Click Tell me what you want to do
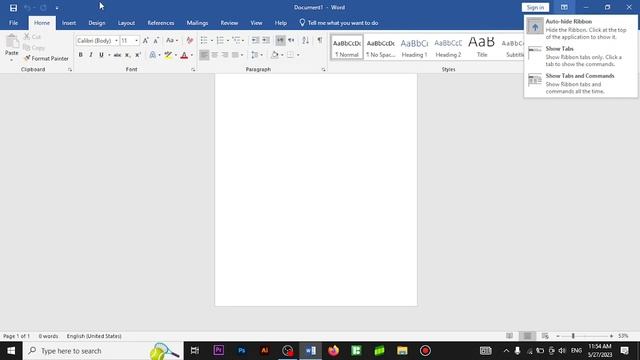640x360 pixels. (x=339, y=23)
